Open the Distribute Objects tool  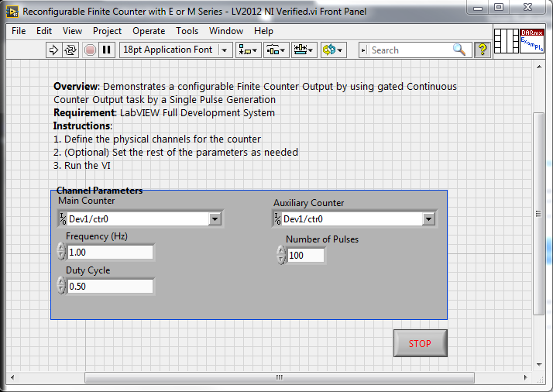[276, 50]
